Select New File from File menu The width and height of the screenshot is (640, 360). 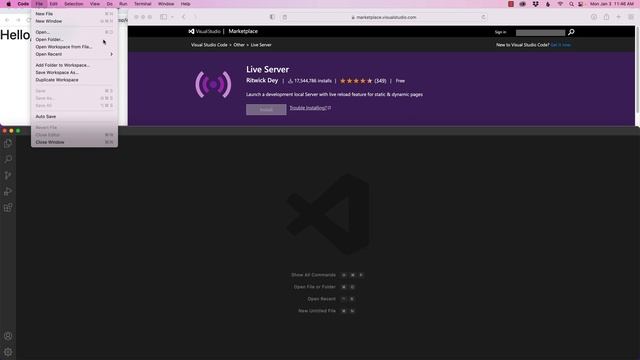74,13
